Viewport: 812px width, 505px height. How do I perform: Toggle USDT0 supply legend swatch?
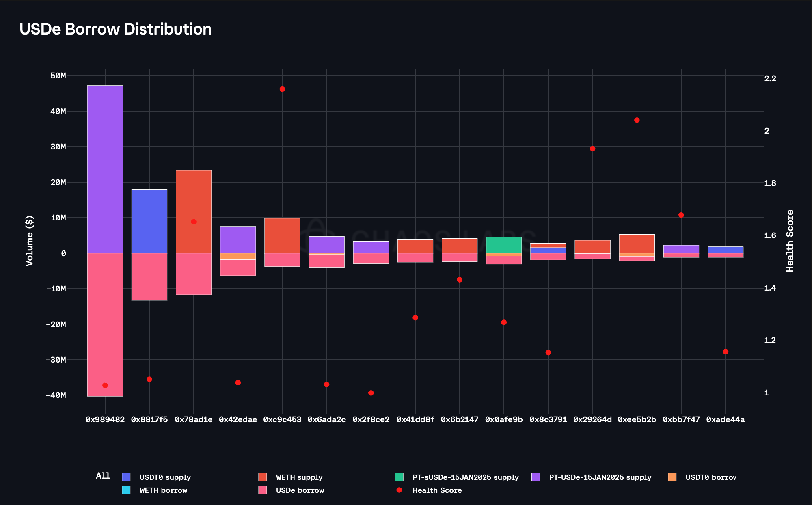pyautogui.click(x=126, y=477)
